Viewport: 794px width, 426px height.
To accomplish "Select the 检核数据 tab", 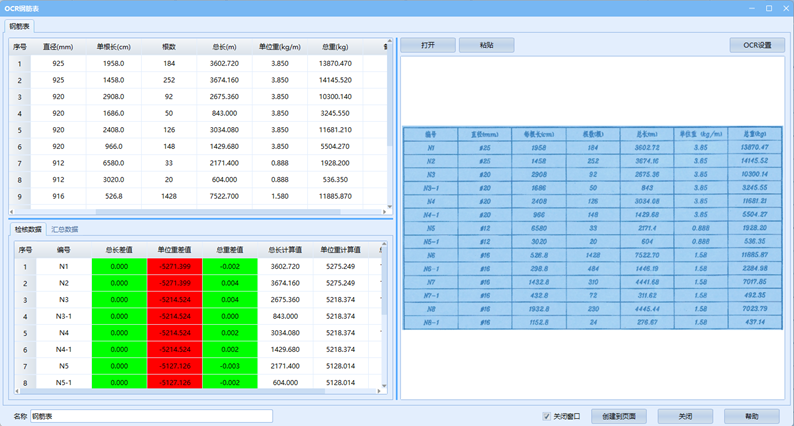I will pyautogui.click(x=27, y=229).
